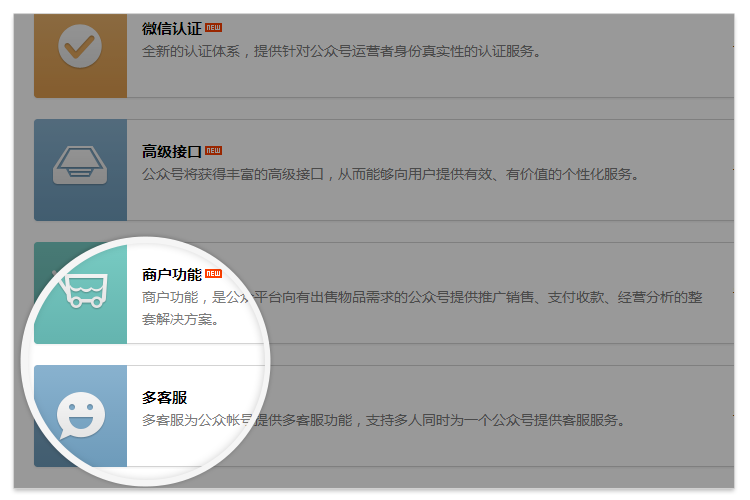
Task: Select the brown 微信认证 tile
Action: click(80, 56)
